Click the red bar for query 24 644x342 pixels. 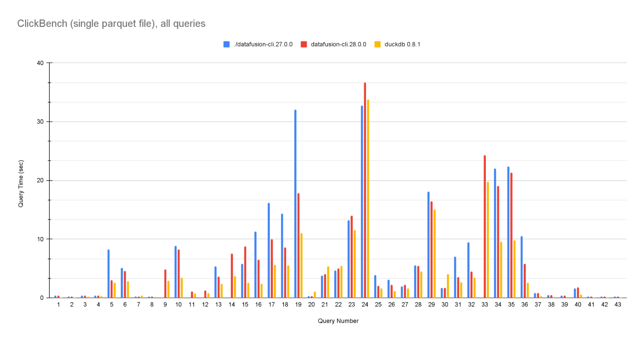coord(365,190)
